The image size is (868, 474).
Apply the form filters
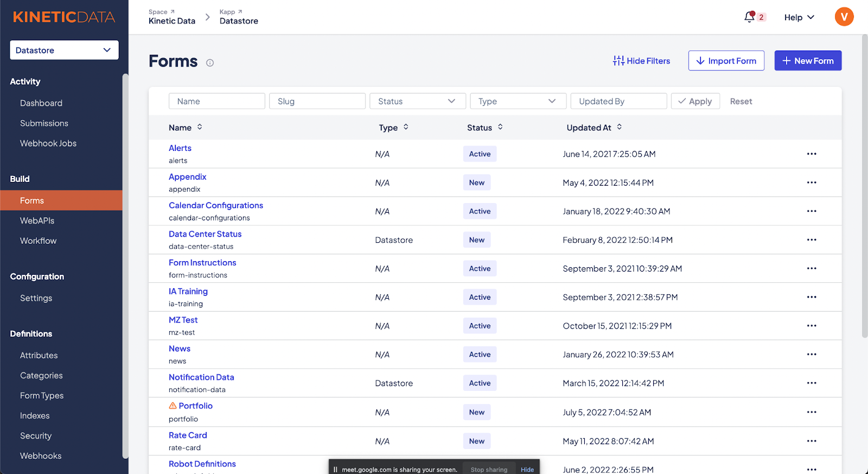point(695,101)
